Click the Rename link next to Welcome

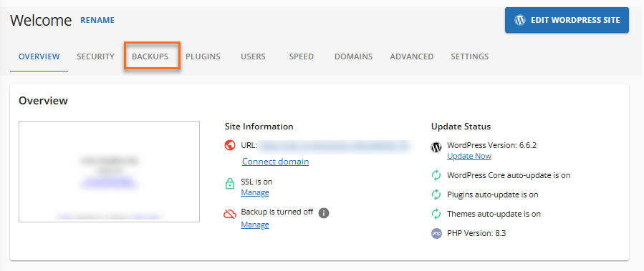point(97,20)
